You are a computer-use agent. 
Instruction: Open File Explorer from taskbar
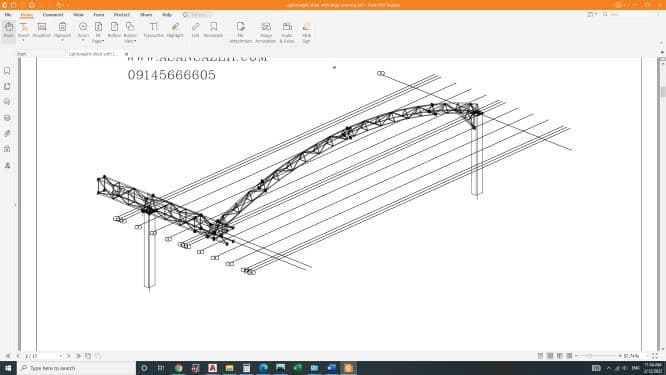point(229,368)
